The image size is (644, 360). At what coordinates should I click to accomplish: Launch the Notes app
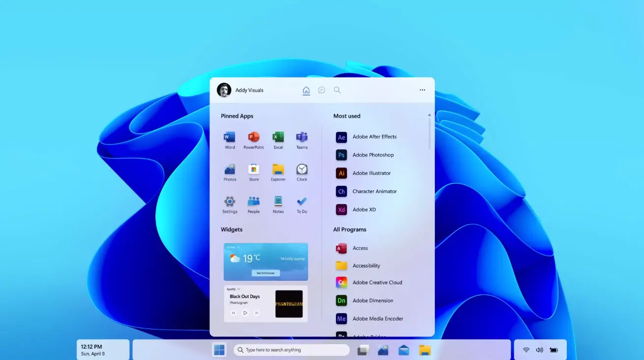(278, 204)
